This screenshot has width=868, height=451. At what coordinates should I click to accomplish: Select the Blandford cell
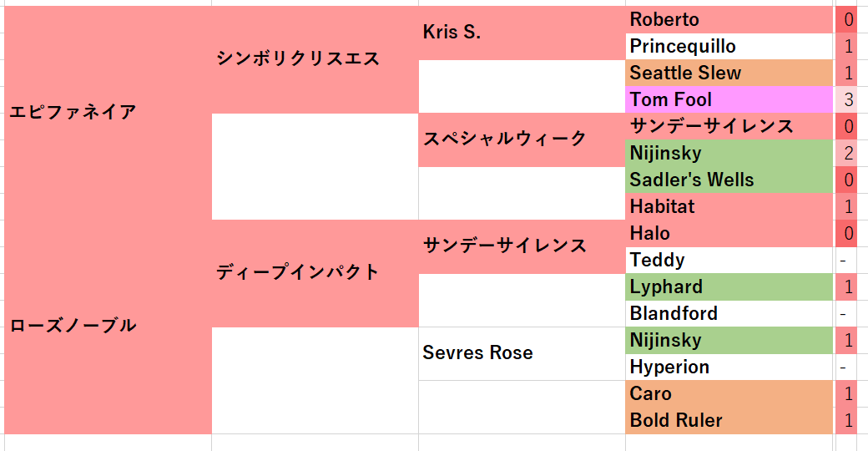pyautogui.click(x=729, y=313)
